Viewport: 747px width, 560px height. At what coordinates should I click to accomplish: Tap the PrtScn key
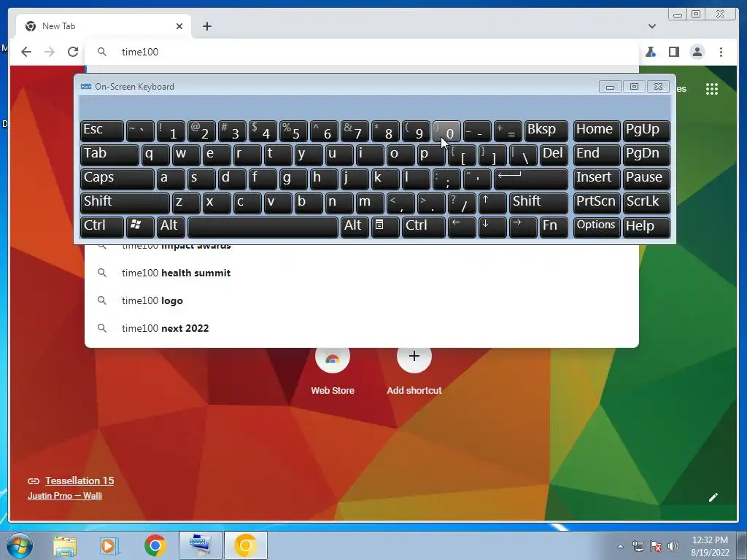[x=597, y=203]
